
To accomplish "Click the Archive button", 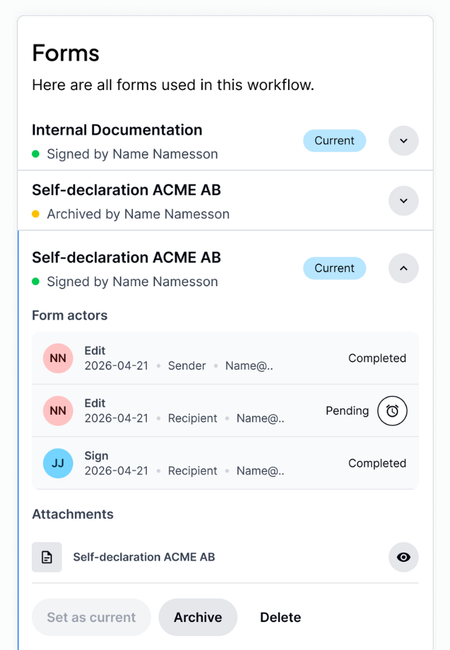I will 198,617.
